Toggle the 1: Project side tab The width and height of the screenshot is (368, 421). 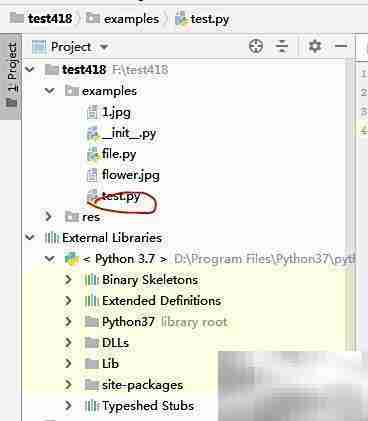point(12,76)
